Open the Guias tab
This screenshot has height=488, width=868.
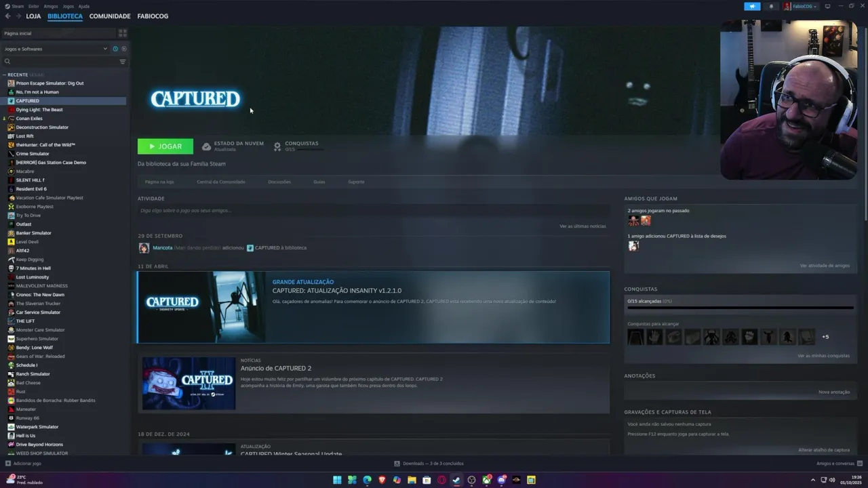[x=319, y=182]
